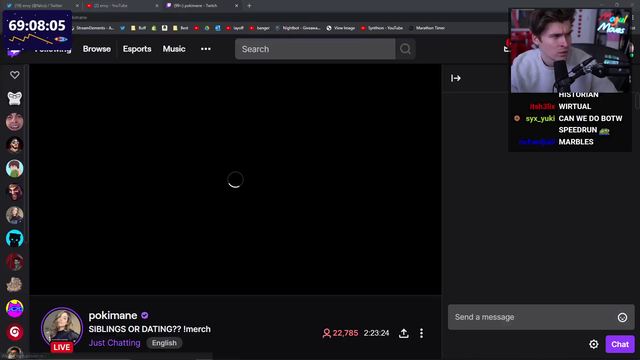The width and height of the screenshot is (640, 360).
Task: Open the Marathon Timer bookmark
Action: (x=427, y=28)
